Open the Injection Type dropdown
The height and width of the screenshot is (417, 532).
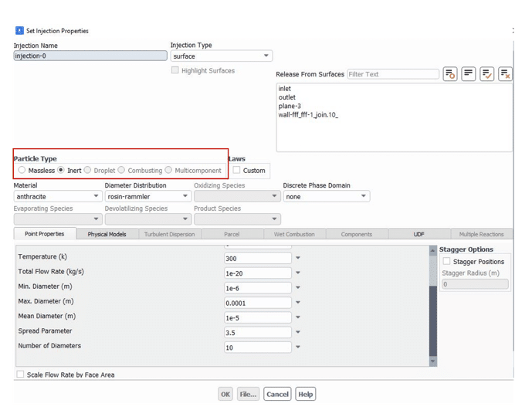click(x=221, y=56)
